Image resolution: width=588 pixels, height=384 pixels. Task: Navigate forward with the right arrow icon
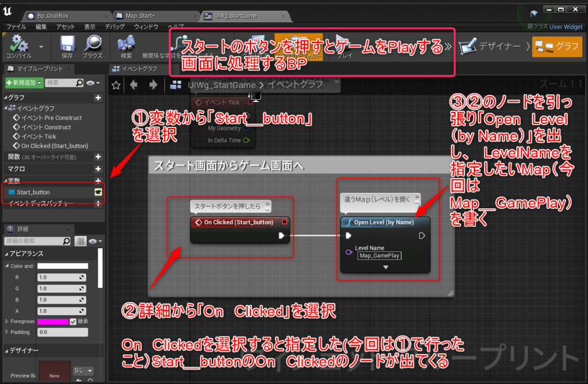(x=153, y=85)
